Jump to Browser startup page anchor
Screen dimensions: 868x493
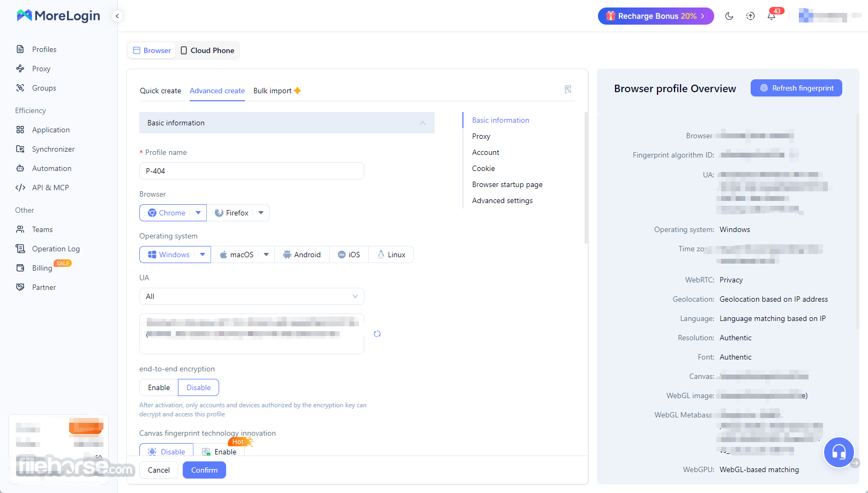click(x=507, y=184)
